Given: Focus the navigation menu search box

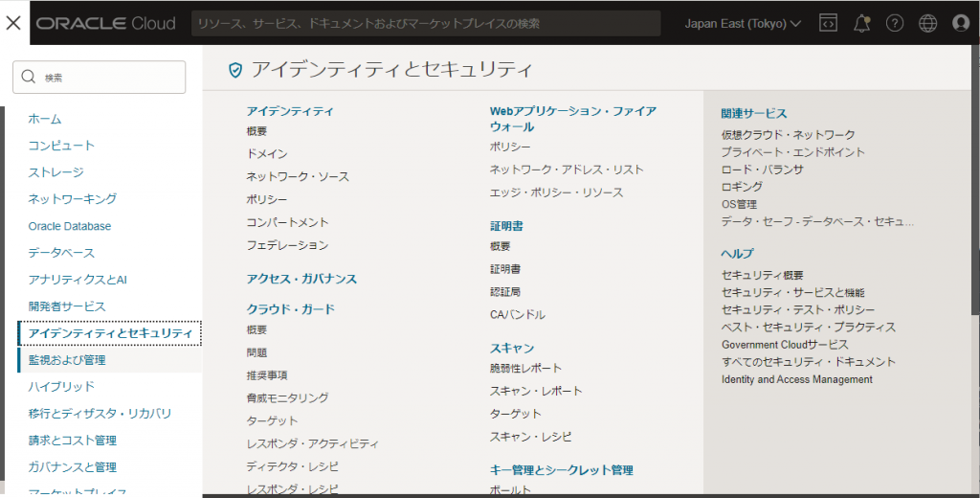Looking at the screenshot, I should point(100,77).
